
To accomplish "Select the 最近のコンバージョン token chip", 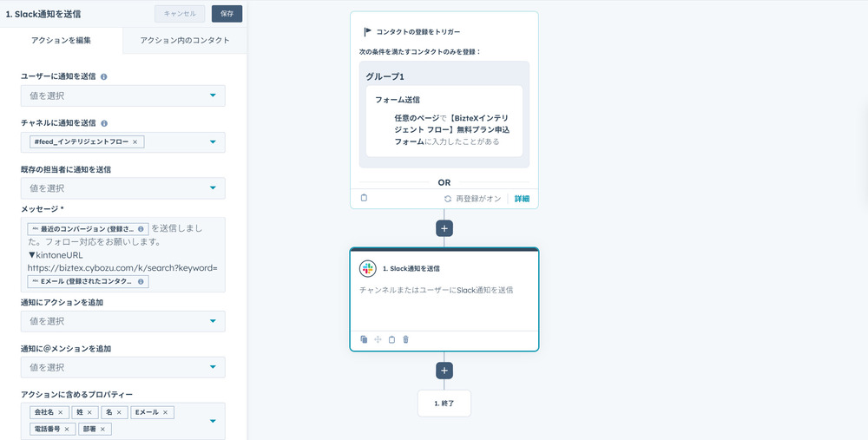I will tap(88, 229).
